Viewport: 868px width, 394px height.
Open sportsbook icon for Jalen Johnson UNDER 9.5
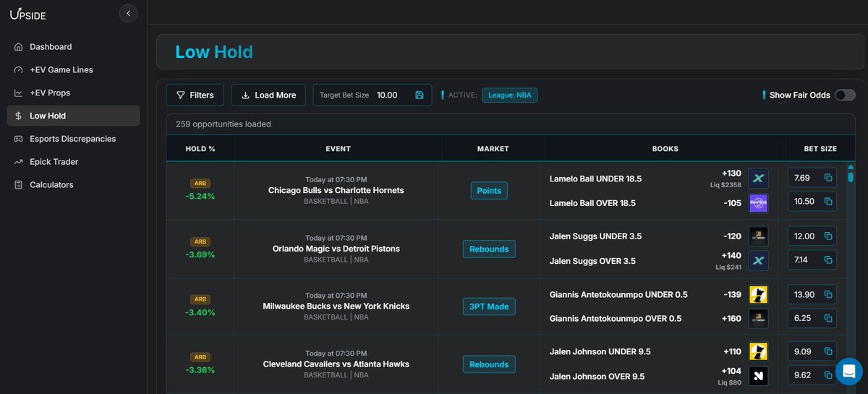pyautogui.click(x=758, y=351)
